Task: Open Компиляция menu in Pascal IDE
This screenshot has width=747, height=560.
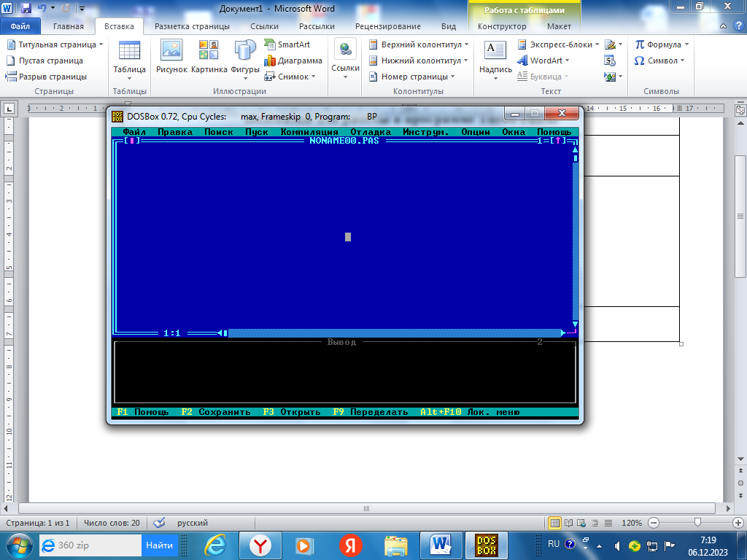Action: pos(309,132)
